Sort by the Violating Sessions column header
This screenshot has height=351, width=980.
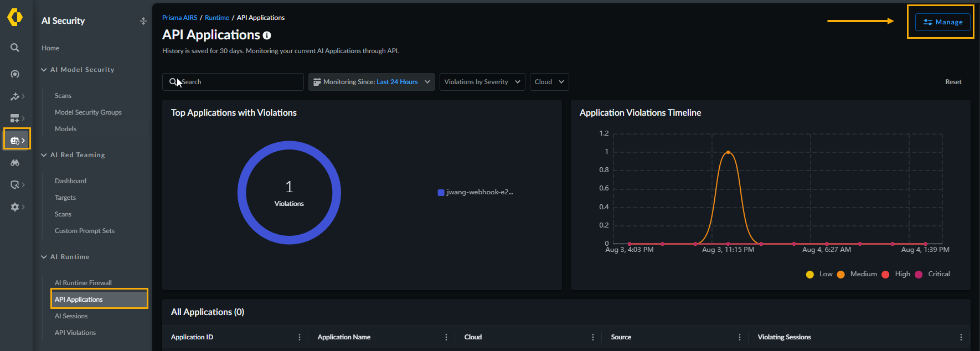(784, 337)
